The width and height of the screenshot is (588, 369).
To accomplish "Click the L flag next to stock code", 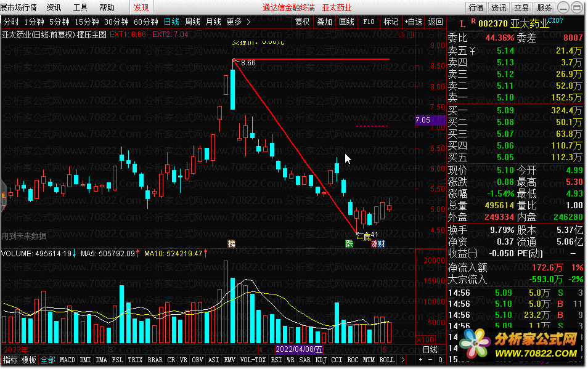I will click(462, 25).
